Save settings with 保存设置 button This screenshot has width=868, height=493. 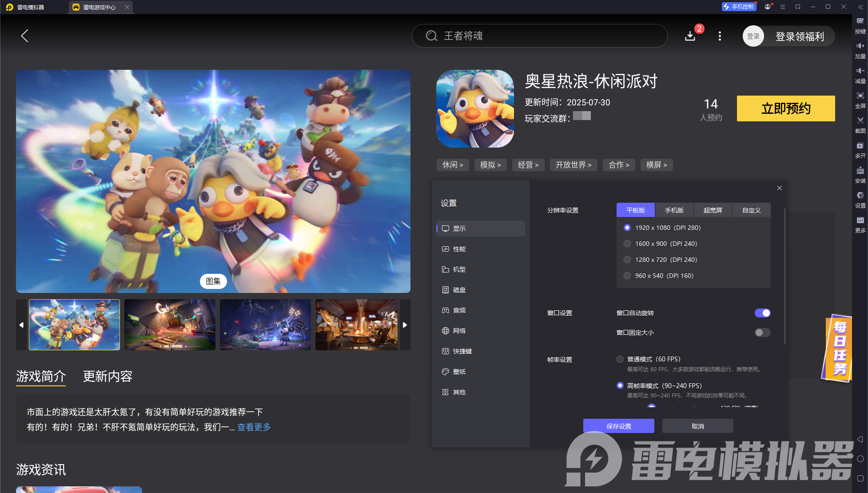pyautogui.click(x=619, y=425)
